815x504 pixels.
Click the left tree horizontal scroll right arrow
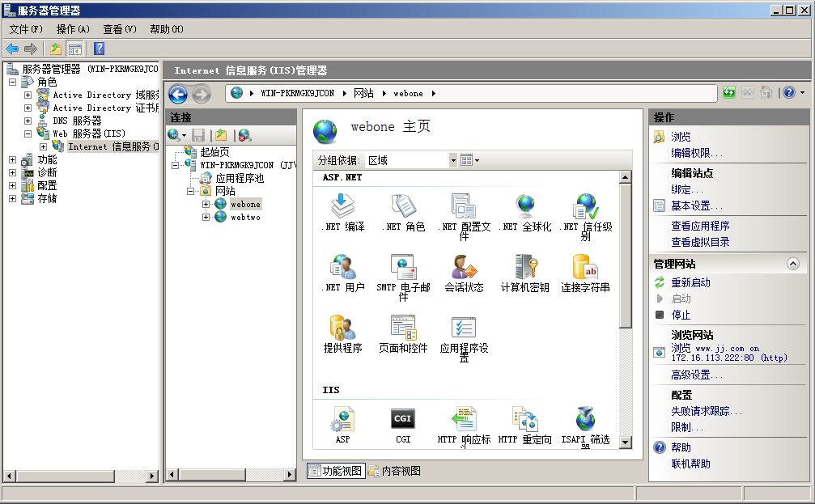[152, 476]
